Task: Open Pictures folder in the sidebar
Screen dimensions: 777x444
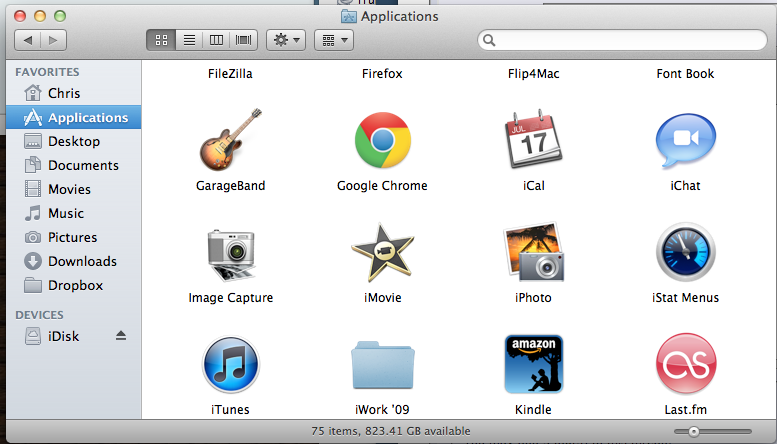Action: coord(73,237)
